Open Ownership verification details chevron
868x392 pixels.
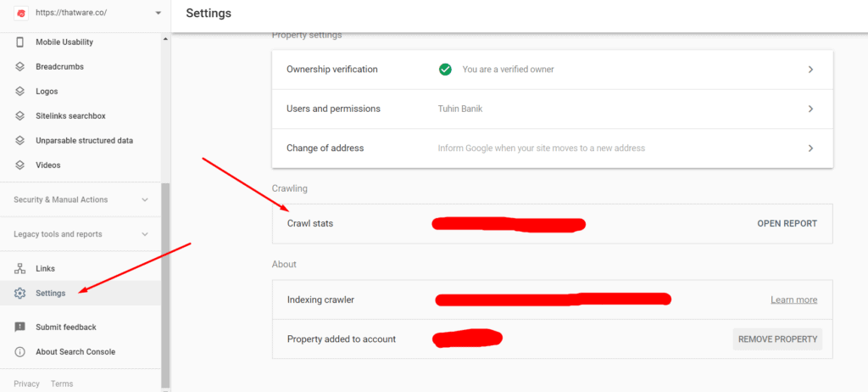[810, 70]
